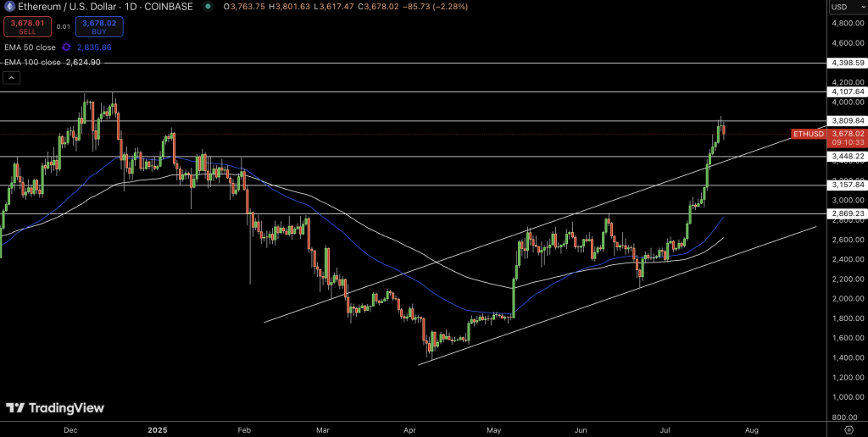Click the Aug label on time axis
This screenshot has width=868, height=437.
click(x=751, y=430)
